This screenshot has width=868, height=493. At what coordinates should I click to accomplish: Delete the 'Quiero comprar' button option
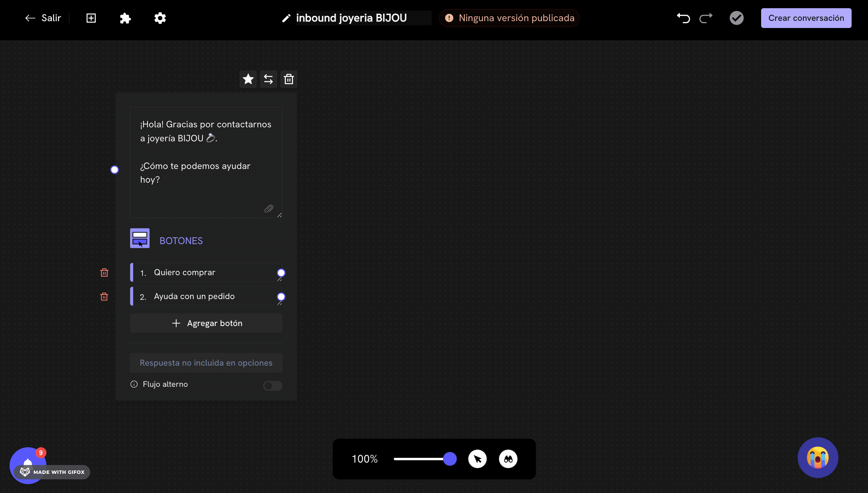(104, 272)
